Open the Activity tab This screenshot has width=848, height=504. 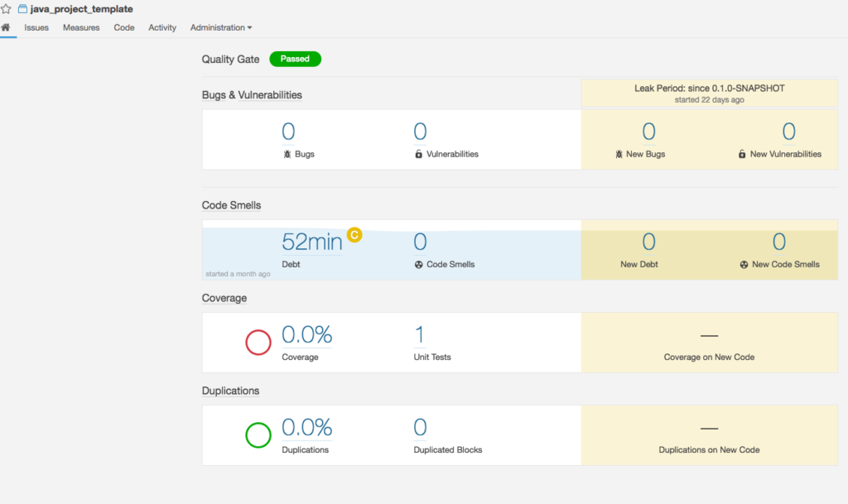(162, 27)
